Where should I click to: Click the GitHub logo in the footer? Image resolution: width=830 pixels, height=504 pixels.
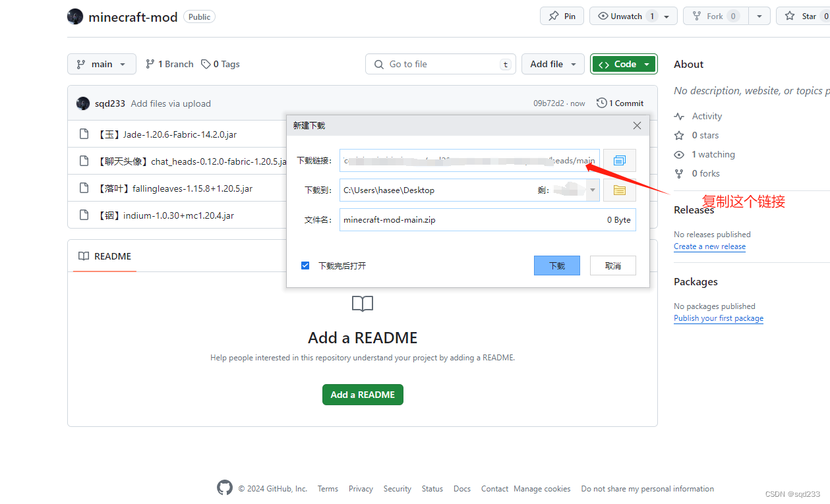[225, 488]
